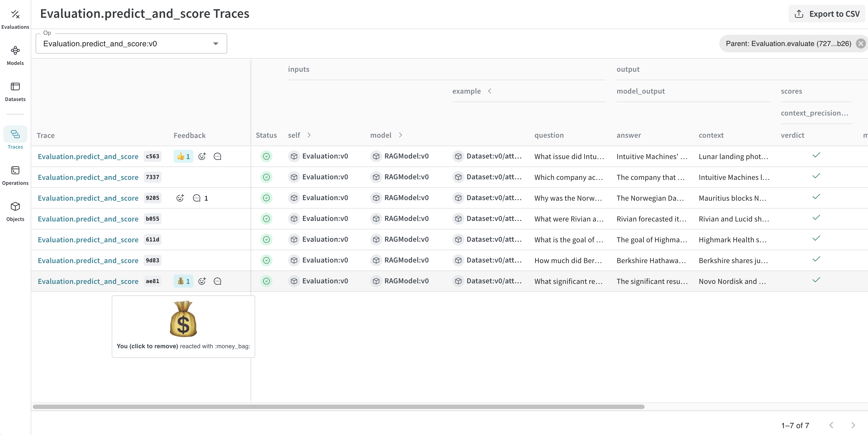Add an emoji reaction to trace ae81
Viewport: 868px width, 435px height.
coord(202,281)
